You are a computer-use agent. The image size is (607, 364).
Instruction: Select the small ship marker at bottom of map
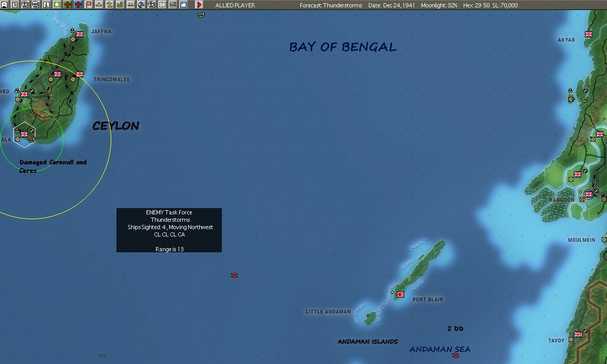[x=102, y=355]
